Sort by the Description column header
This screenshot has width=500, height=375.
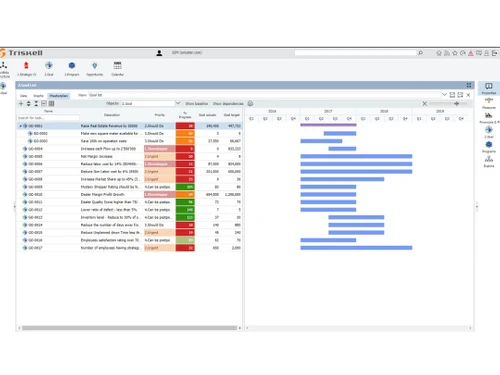click(112, 115)
